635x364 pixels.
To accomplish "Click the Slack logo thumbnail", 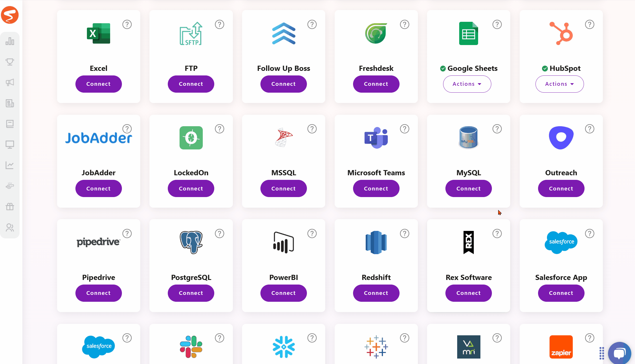I will [191, 347].
